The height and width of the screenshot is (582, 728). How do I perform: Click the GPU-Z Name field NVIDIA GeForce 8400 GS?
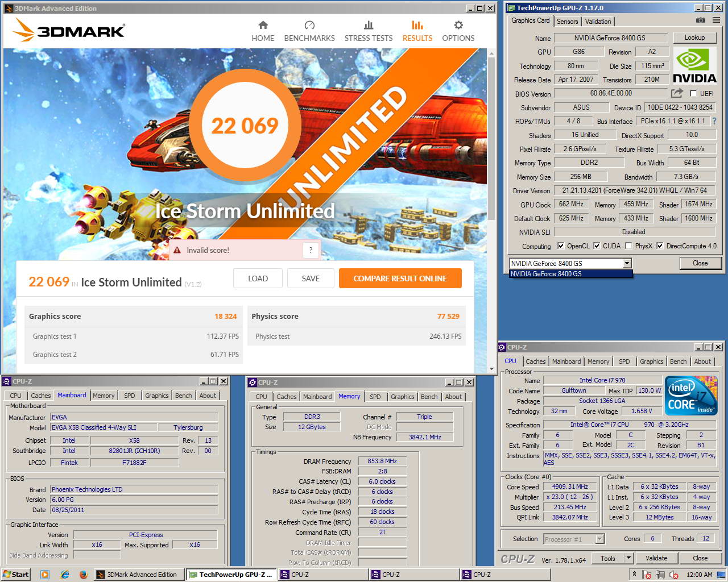610,38
